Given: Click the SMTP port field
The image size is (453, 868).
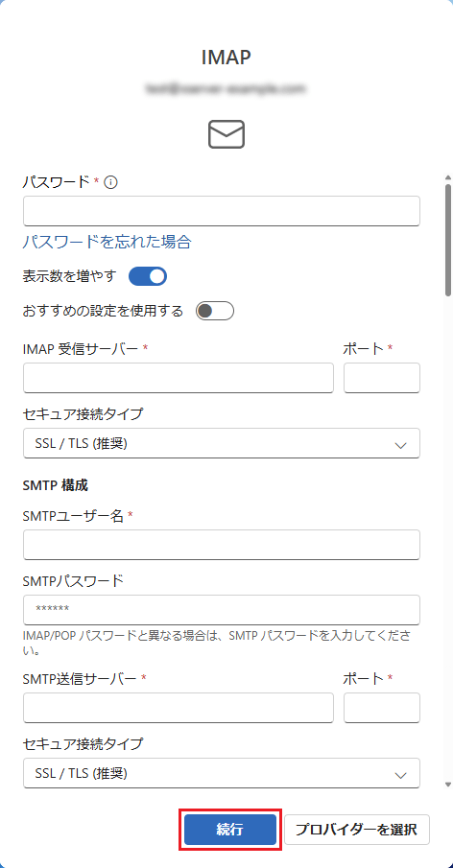Looking at the screenshot, I should pyautogui.click(x=382, y=708).
